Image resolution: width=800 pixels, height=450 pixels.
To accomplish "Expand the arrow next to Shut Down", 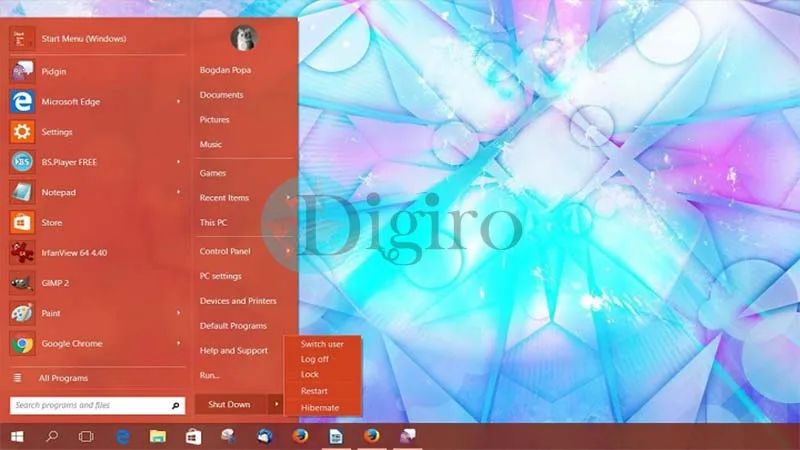I will pyautogui.click(x=277, y=405).
